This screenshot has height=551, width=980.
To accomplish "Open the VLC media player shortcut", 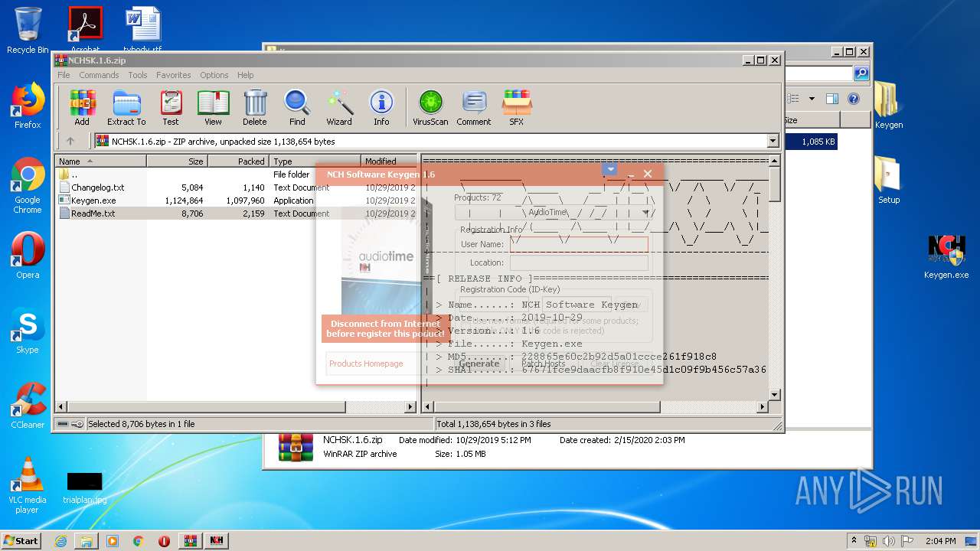I will pyautogui.click(x=28, y=485).
